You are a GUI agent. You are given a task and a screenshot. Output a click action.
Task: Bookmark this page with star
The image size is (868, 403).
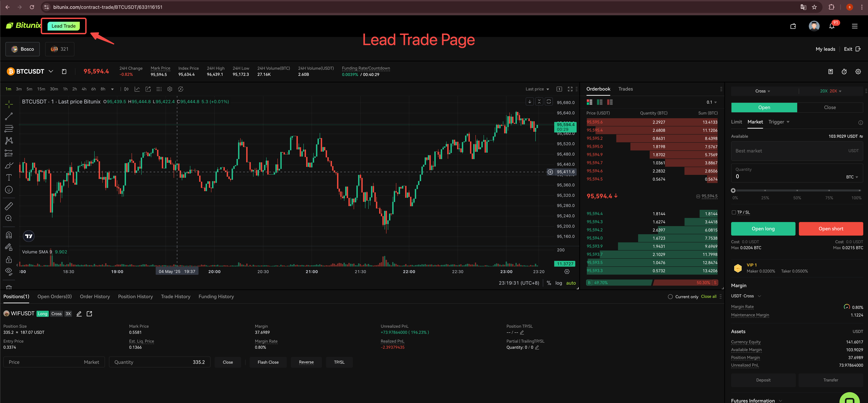[814, 7]
